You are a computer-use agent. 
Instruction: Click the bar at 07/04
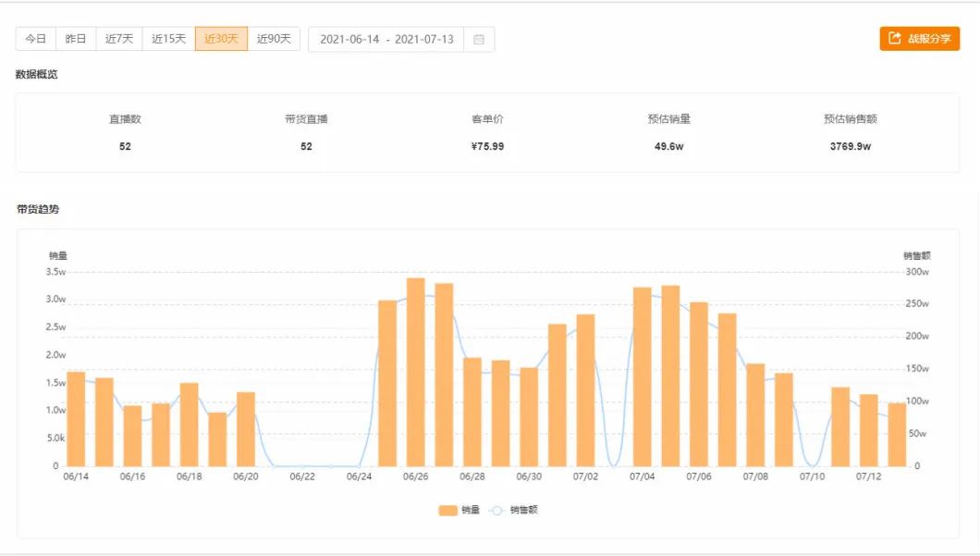[x=643, y=377]
